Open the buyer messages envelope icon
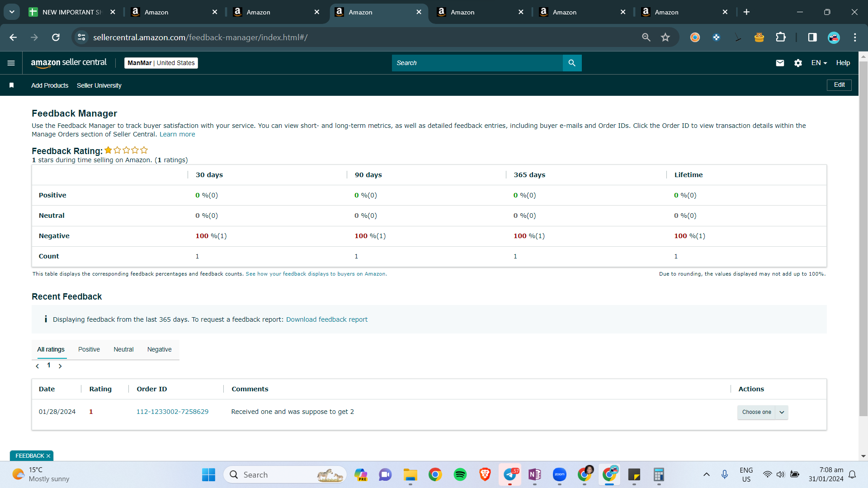Screen dimensions: 868x488 [780, 63]
